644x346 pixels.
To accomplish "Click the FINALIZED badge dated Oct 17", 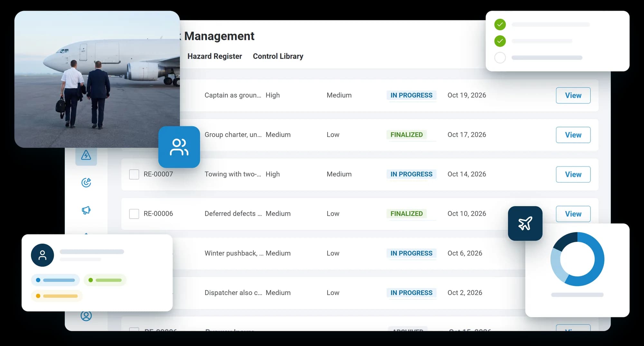I will [x=406, y=135].
